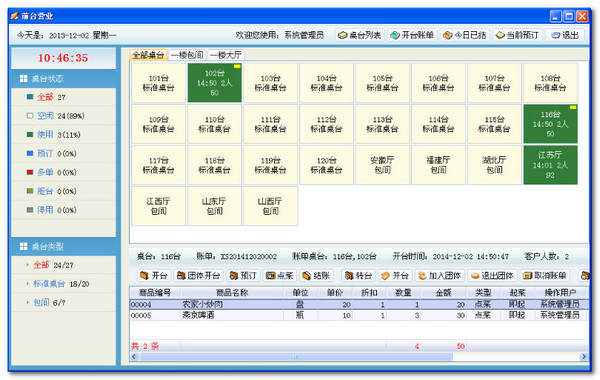Click the 商品编号 column header
600x380 pixels.
click(155, 293)
